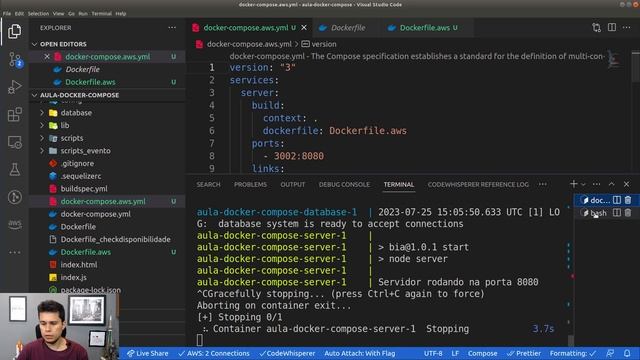Image resolution: width=640 pixels, height=360 pixels.
Task: Open the Source Control view
Action: coord(14,60)
